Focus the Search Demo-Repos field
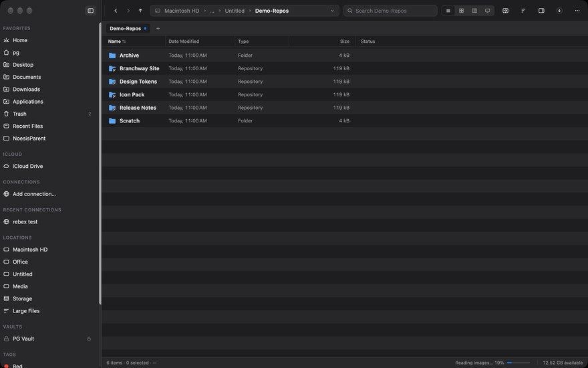The height and width of the screenshot is (368, 588). click(390, 11)
